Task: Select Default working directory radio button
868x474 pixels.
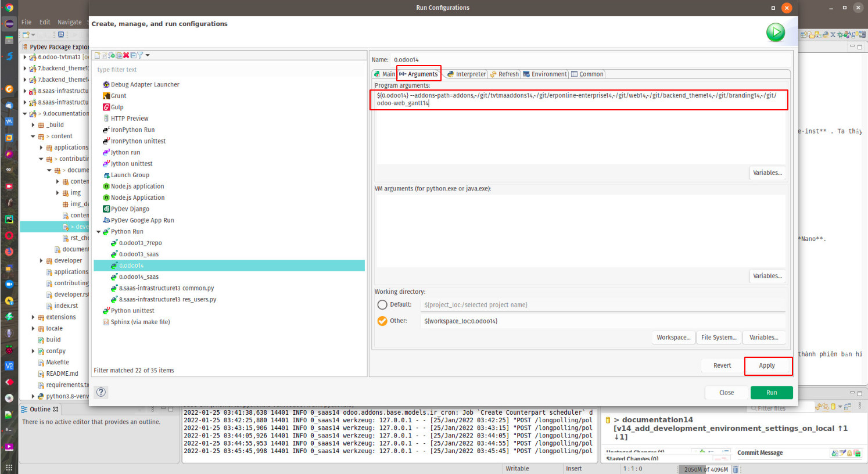Action: [x=382, y=305]
